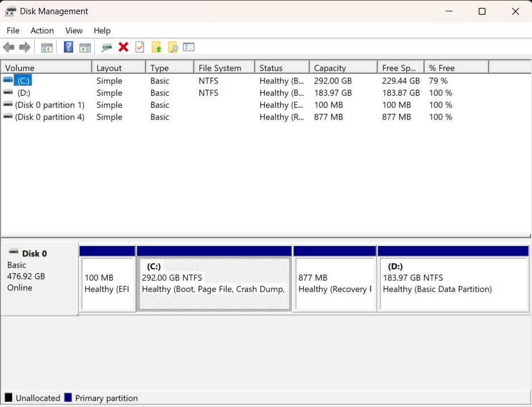
Task: Click the settings list icon at the toolbar's right end
Action: point(189,48)
